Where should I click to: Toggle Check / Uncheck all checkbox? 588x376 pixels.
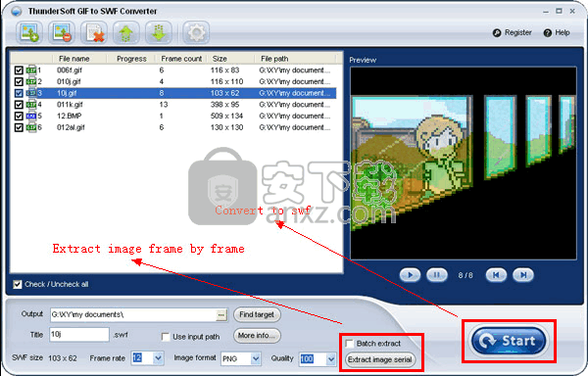pos(18,284)
